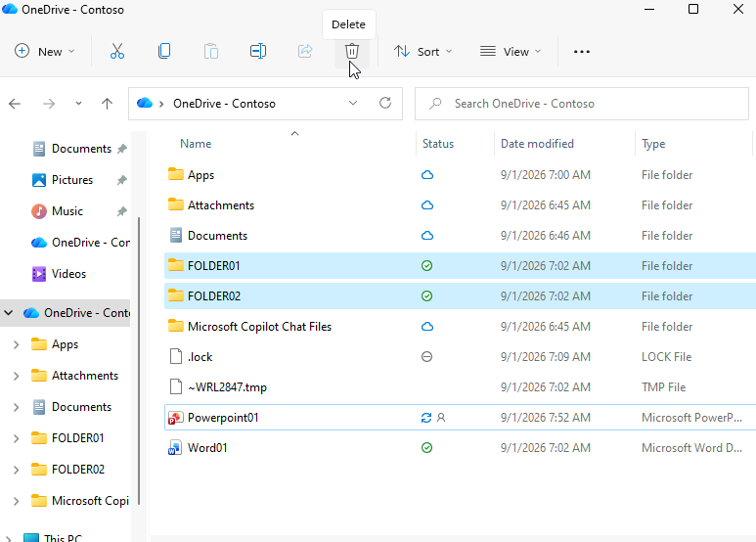The image size is (756, 542).
Task: Click the excluded status icon for .lock
Action: [x=426, y=357]
